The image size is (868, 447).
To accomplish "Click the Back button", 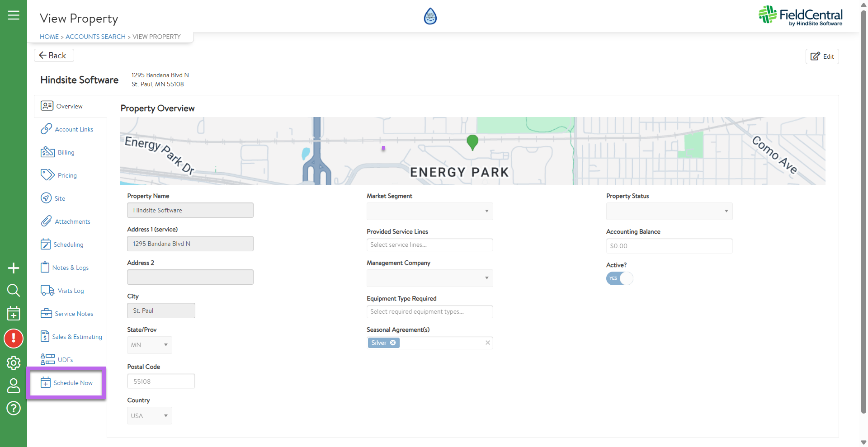I will point(53,55).
